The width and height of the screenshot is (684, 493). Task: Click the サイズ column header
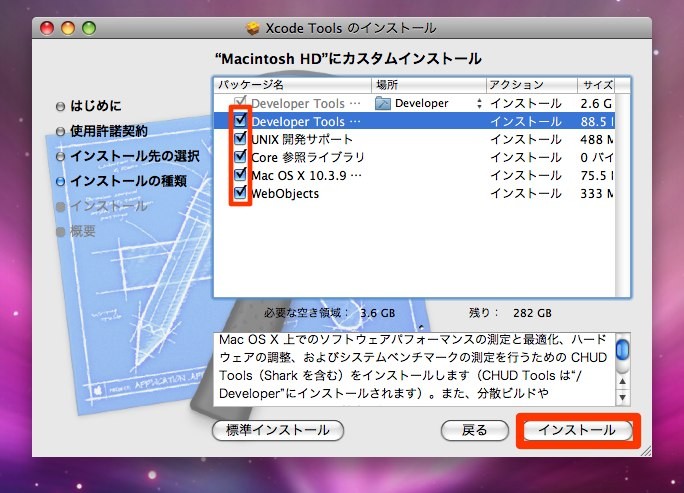pos(596,85)
